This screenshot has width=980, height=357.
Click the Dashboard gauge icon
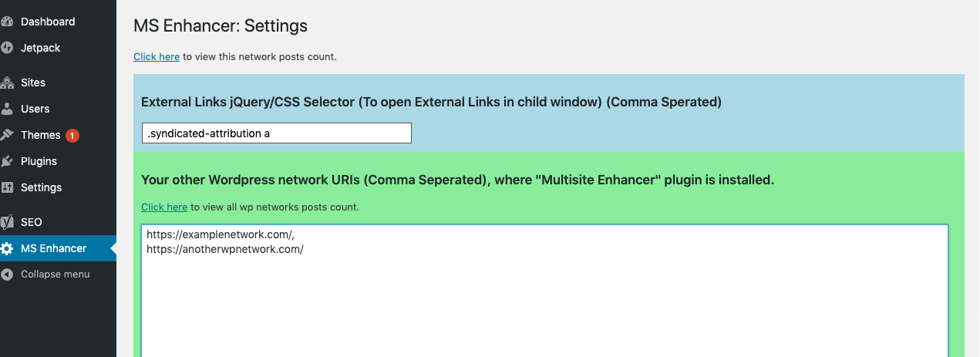tap(7, 22)
